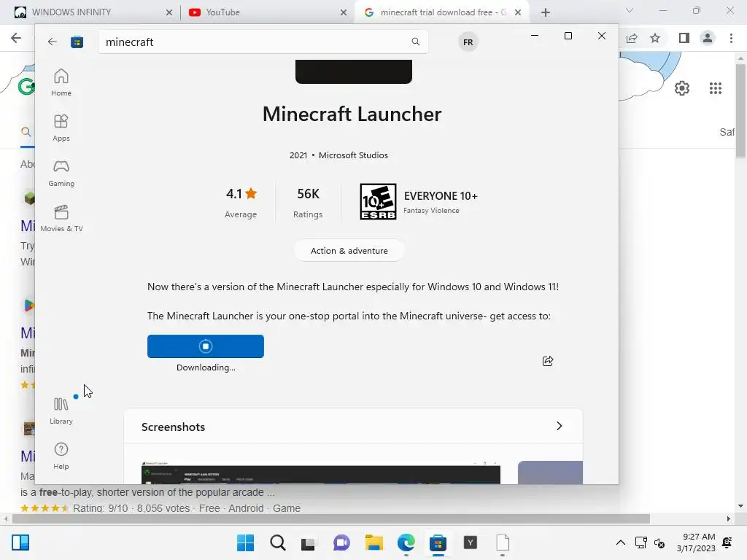Select the Action & adventure category tag
This screenshot has width=747, height=560.
(x=349, y=251)
